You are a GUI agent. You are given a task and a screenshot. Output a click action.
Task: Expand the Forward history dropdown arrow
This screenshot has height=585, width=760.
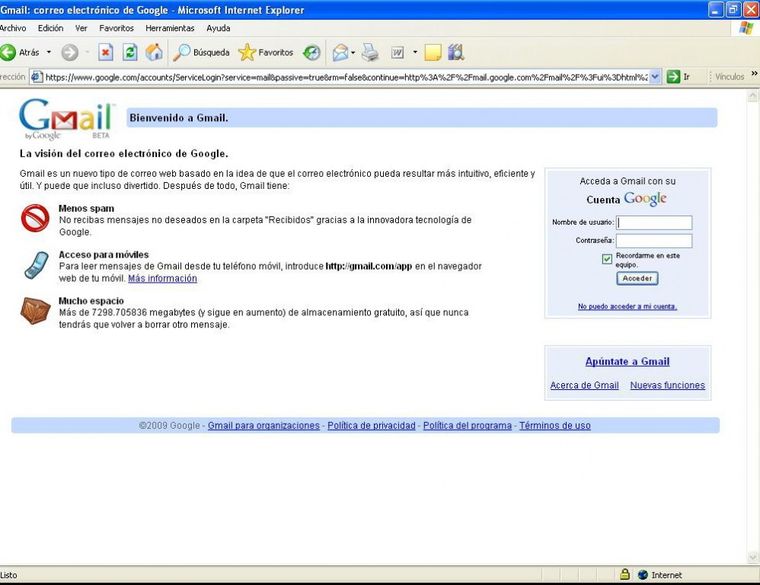coord(87,52)
